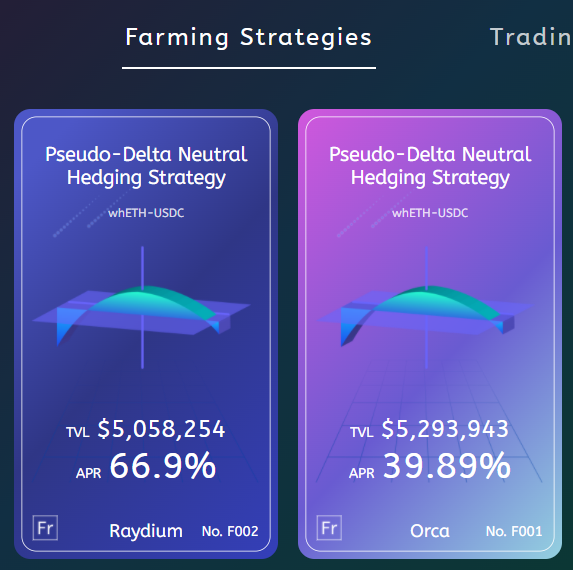The height and width of the screenshot is (570, 573).
Task: Click the whETH-USDC label on Raydium card
Action: [146, 213]
